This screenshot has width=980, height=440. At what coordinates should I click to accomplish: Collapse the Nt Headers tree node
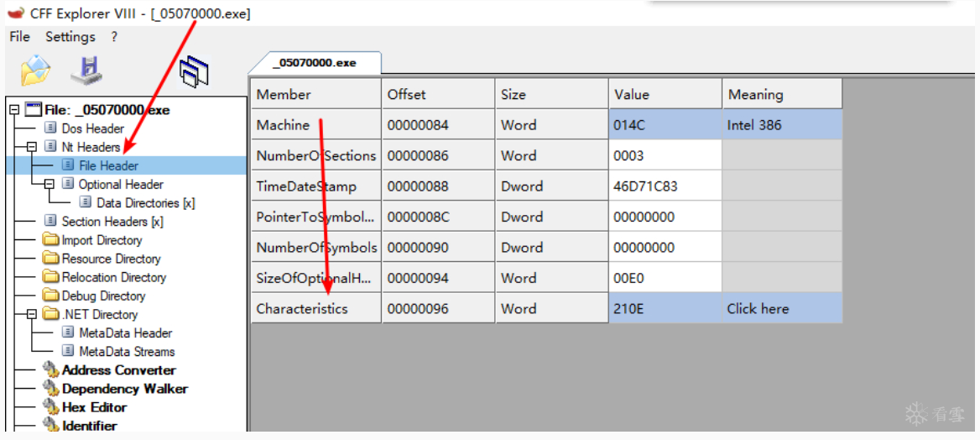point(33,147)
